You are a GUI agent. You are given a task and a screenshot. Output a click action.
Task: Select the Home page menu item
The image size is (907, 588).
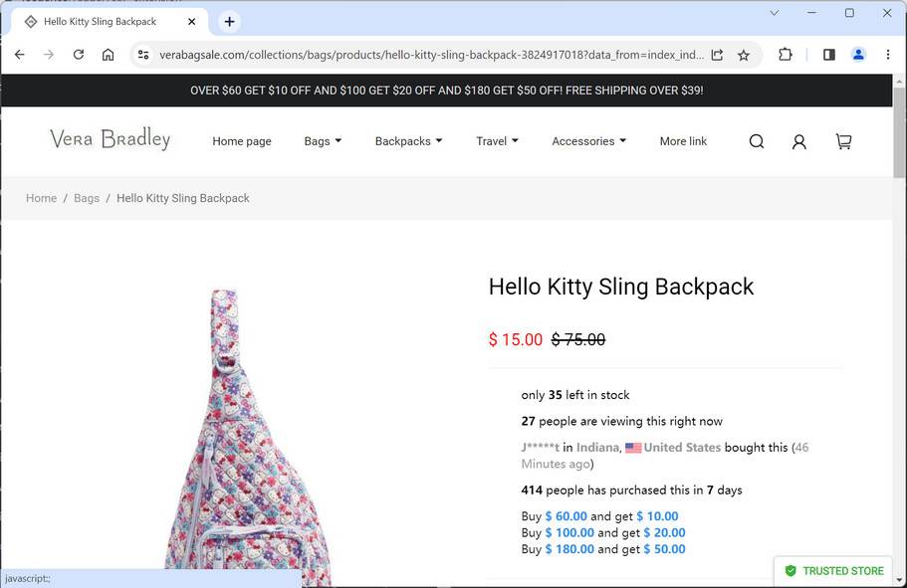(x=241, y=141)
